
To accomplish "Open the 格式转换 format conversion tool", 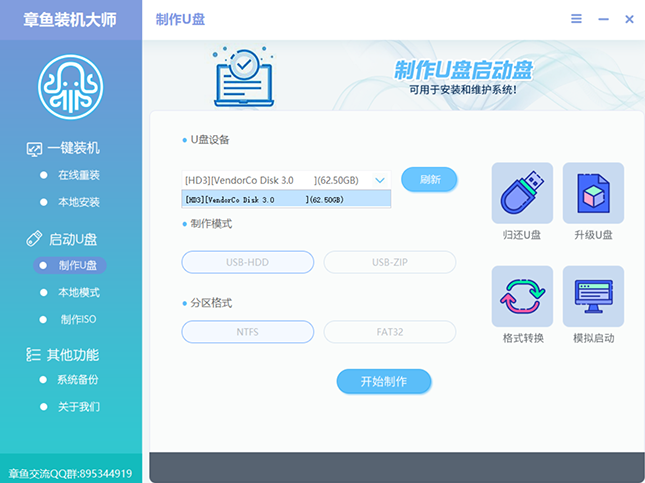I will [x=521, y=296].
